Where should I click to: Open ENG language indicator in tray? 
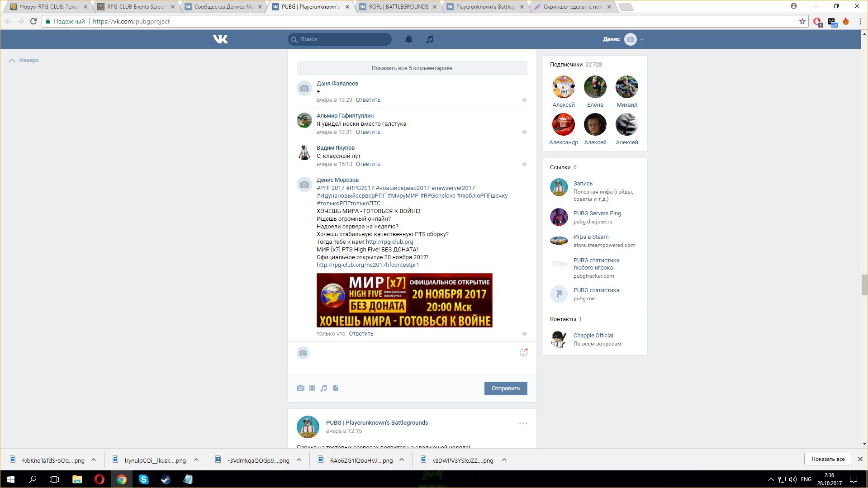[x=806, y=479]
